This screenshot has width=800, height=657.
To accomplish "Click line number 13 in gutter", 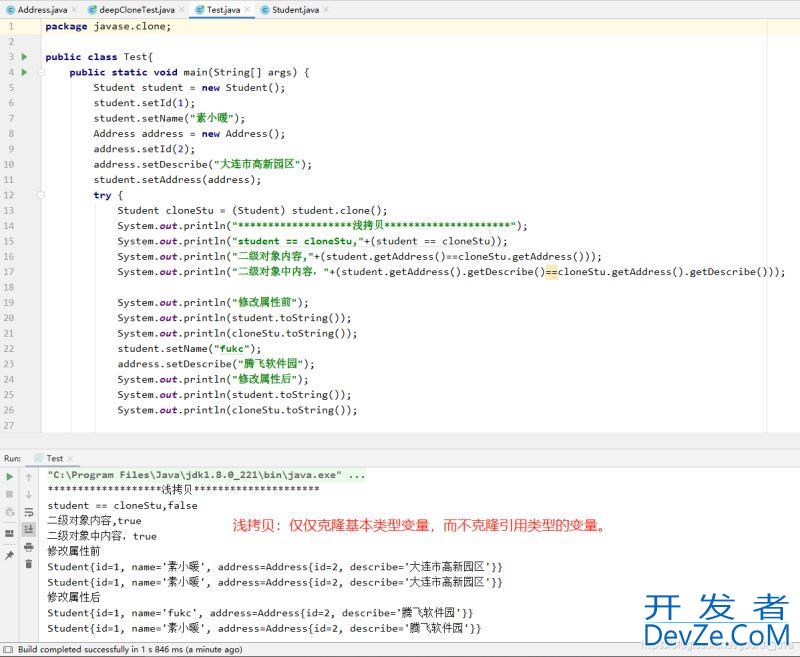I will 9,211.
